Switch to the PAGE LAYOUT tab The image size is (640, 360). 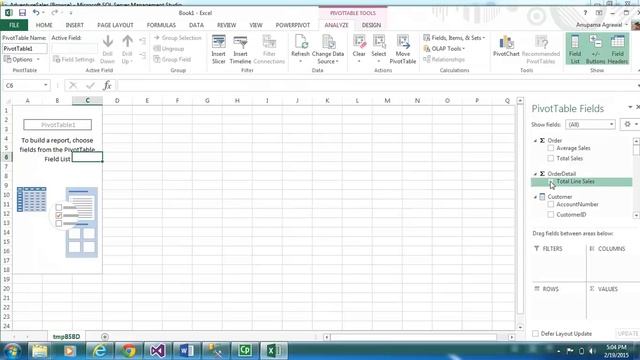click(115, 25)
